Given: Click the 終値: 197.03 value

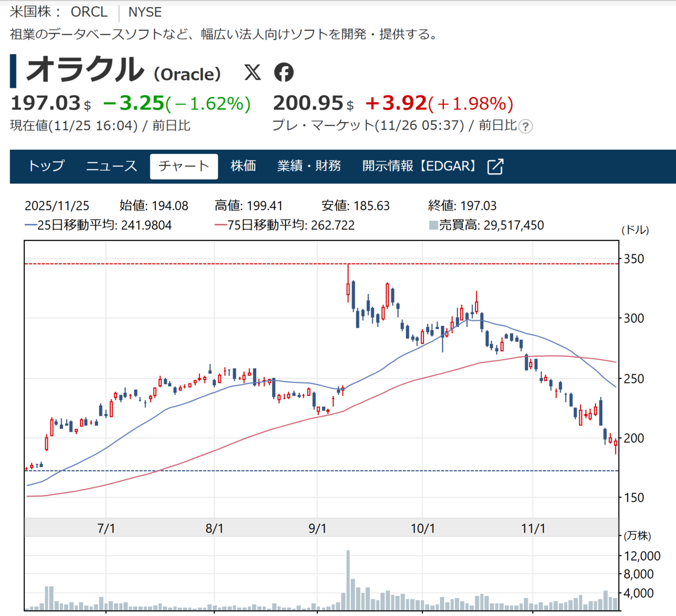Looking at the screenshot, I should 462,206.
